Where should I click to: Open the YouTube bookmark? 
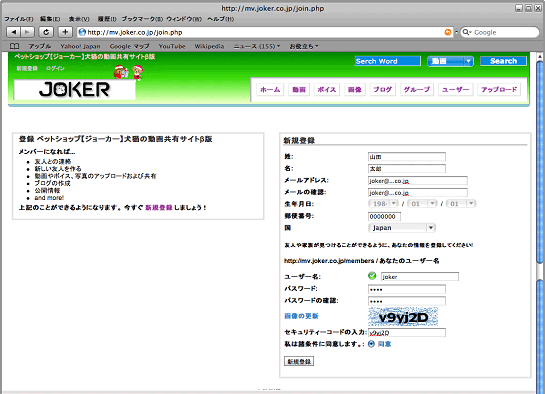172,46
